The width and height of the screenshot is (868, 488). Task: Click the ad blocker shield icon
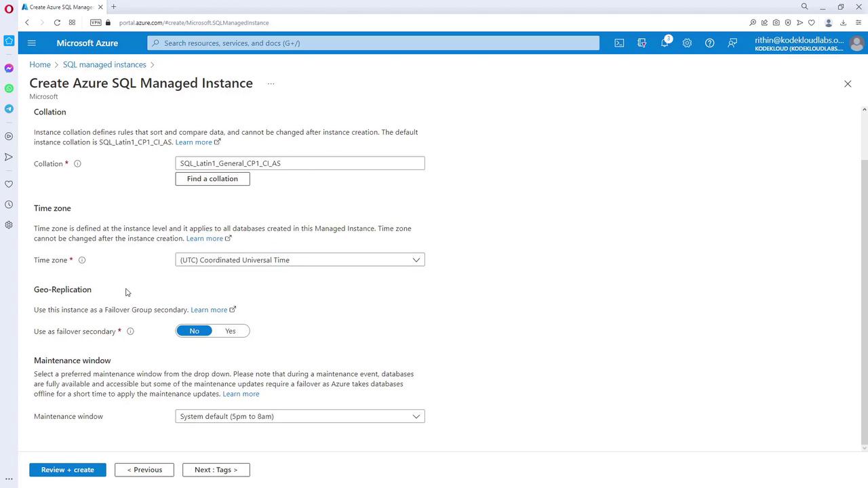pos(788,22)
